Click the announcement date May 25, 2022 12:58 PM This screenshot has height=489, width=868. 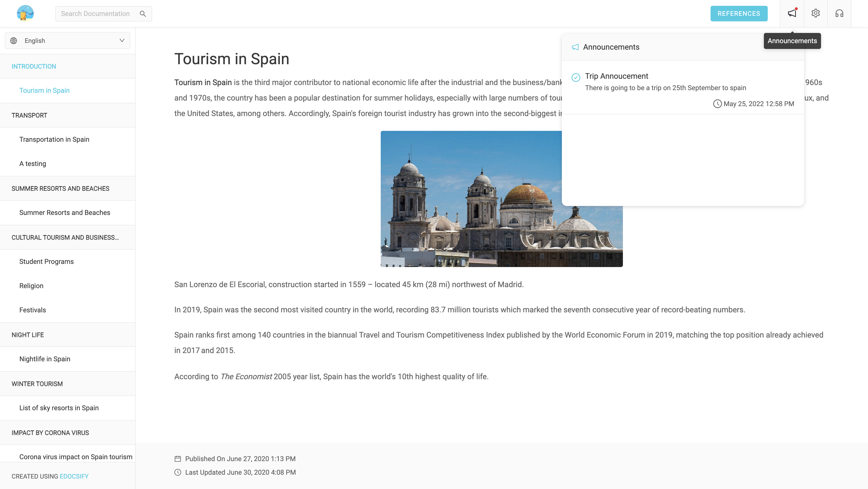click(759, 104)
